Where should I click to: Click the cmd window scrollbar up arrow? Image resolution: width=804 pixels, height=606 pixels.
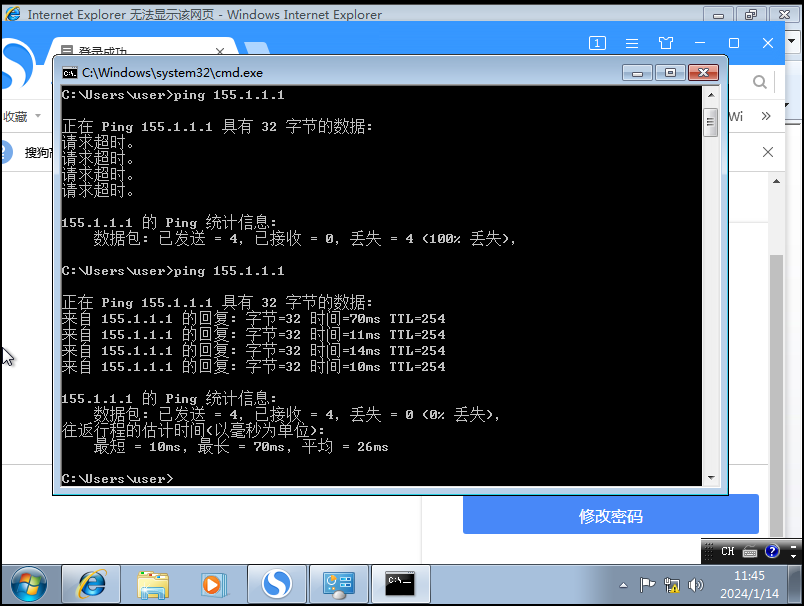(711, 95)
